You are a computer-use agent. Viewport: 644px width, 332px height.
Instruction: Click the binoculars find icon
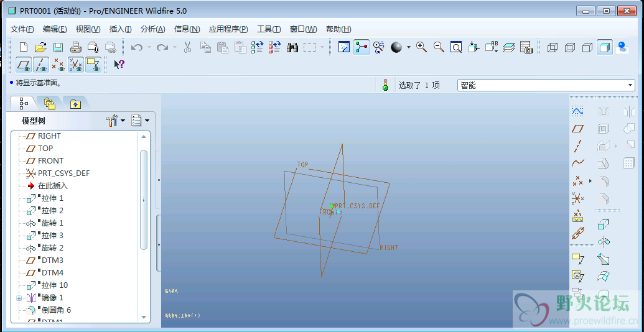pos(292,48)
